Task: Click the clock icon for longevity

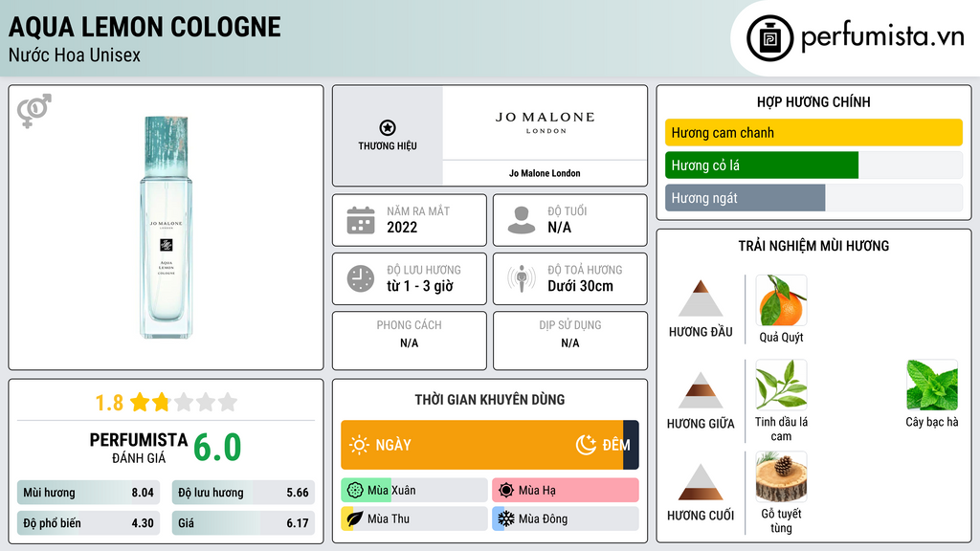Action: tap(360, 278)
